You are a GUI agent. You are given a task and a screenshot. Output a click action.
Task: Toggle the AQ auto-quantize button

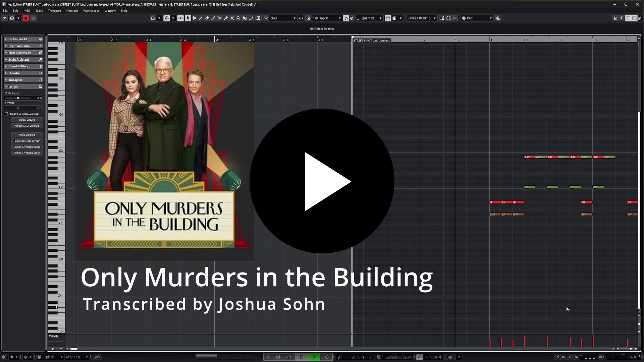[98, 357]
